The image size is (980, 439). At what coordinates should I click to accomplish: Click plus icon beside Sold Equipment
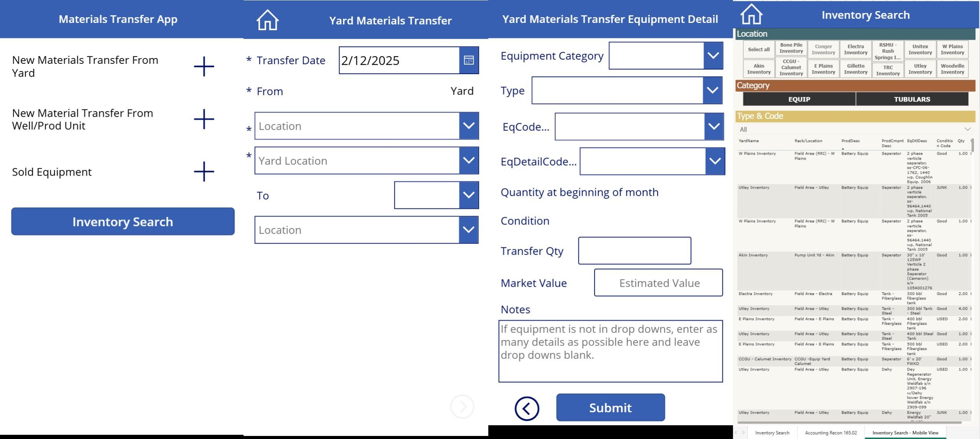click(x=204, y=172)
